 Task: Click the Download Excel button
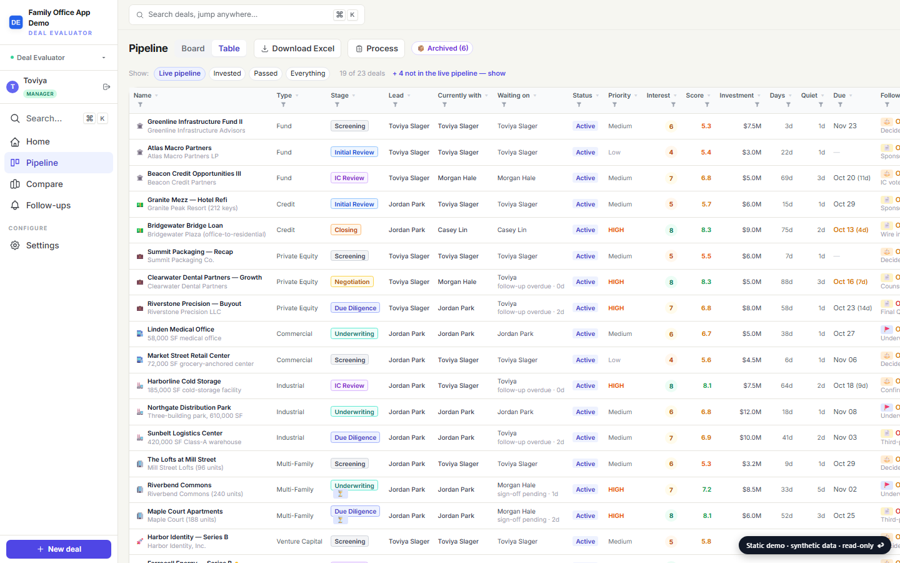click(297, 48)
